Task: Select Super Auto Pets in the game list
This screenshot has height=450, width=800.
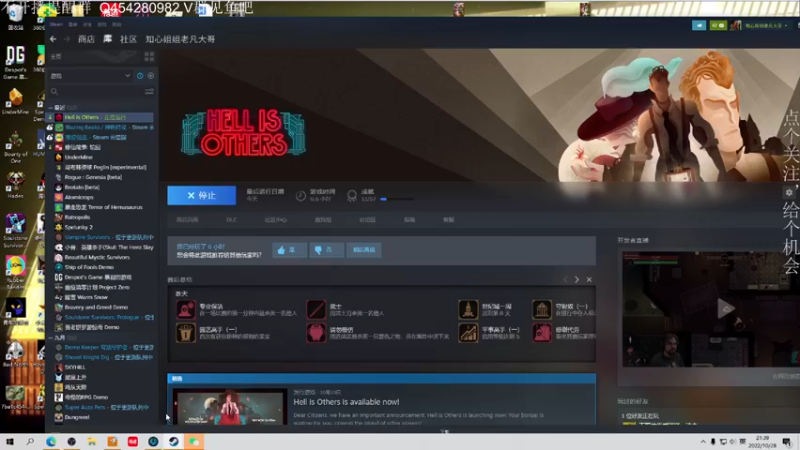Action: 100,407
